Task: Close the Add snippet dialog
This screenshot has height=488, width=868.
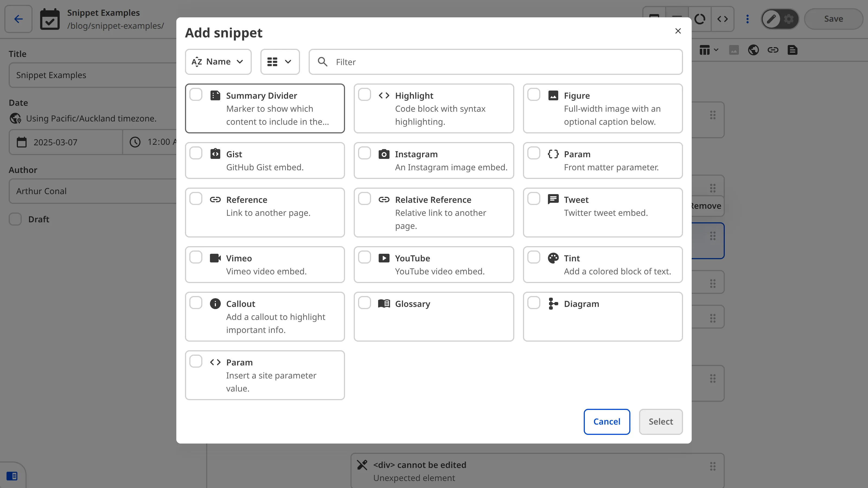Action: (x=678, y=31)
